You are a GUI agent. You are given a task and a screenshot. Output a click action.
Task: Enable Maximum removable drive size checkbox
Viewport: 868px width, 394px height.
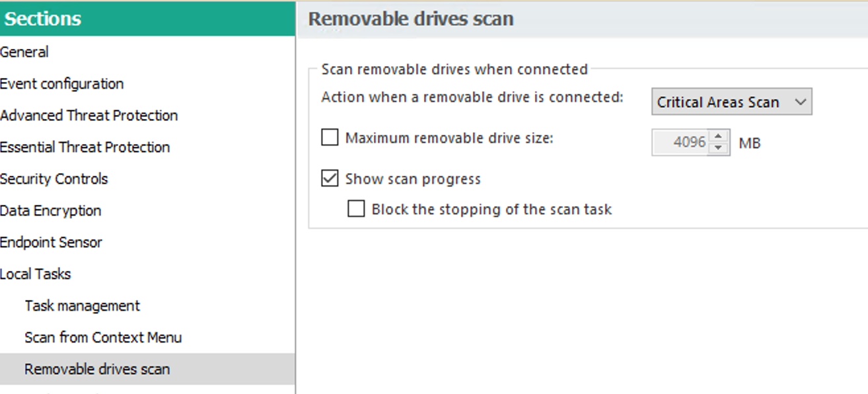330,138
